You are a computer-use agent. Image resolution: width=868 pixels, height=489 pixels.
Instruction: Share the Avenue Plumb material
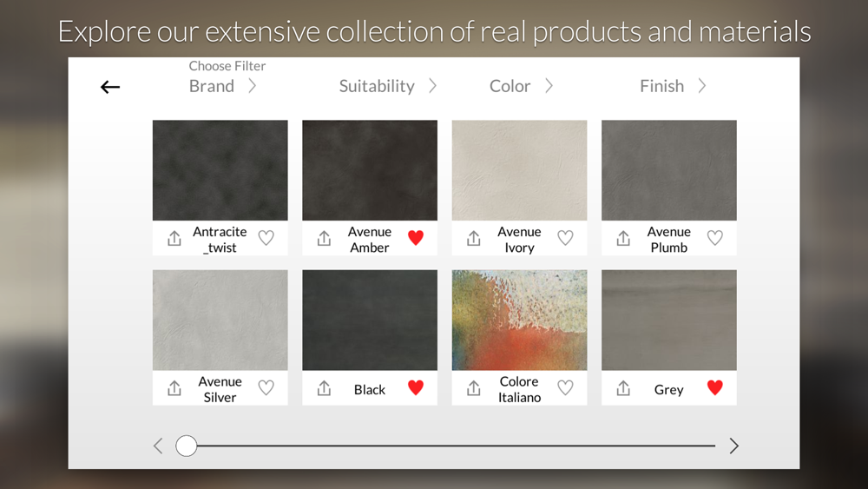coord(623,238)
